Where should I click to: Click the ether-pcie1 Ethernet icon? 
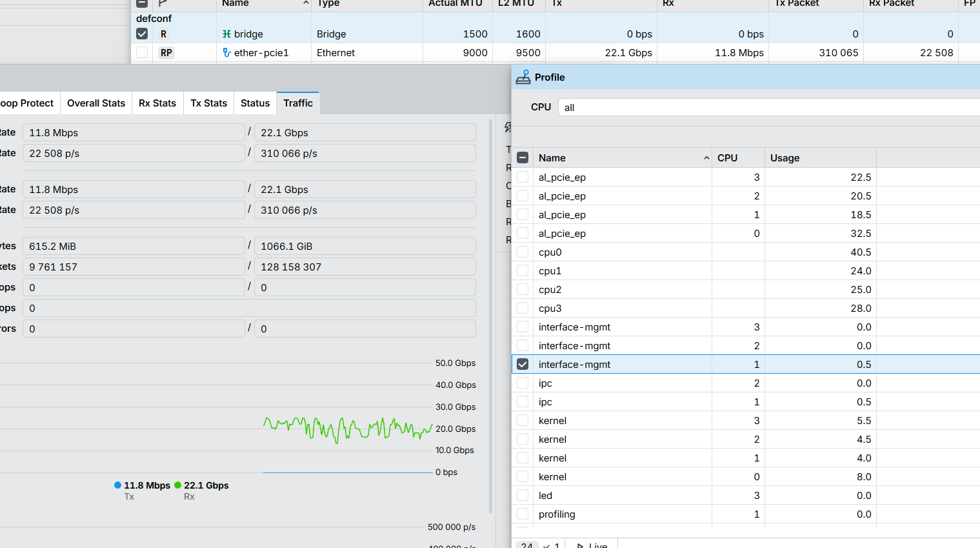226,53
